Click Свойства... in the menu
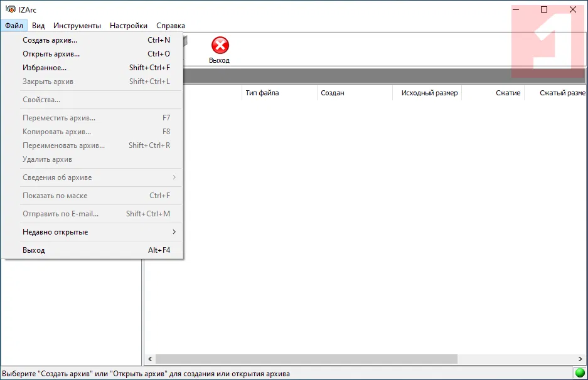Image resolution: width=588 pixels, height=380 pixels. [x=92, y=100]
